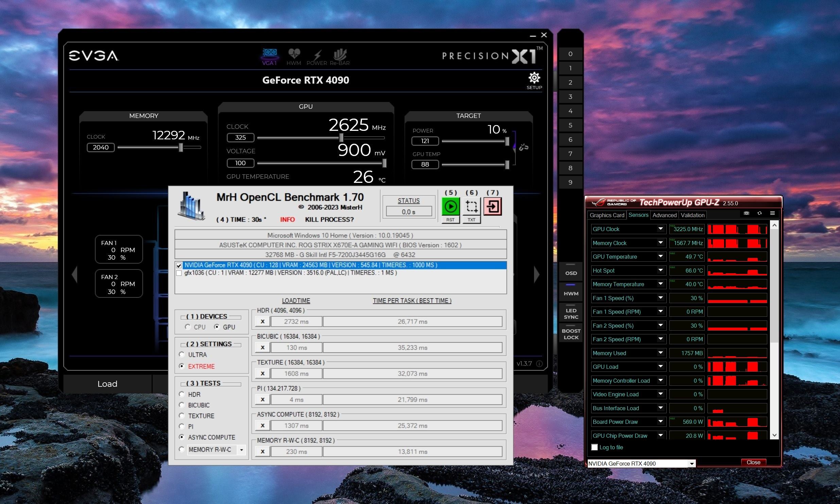Select the BICUBIC test radio button
Image resolution: width=840 pixels, height=504 pixels.
point(182,405)
